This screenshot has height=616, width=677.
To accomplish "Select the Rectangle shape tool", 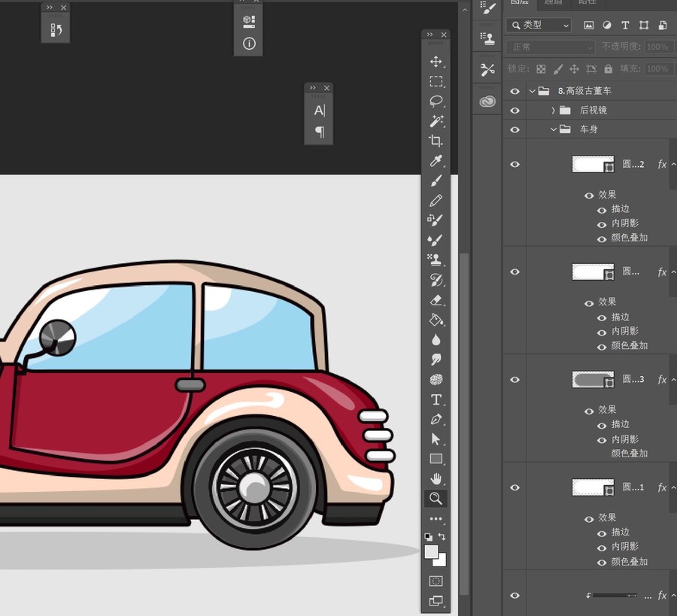I will click(436, 459).
